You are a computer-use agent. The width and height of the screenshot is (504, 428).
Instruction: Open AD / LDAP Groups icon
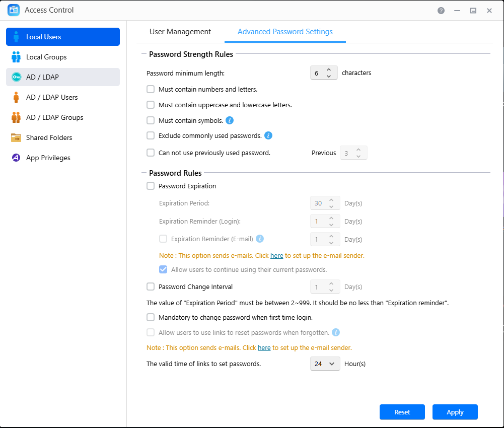coord(16,117)
